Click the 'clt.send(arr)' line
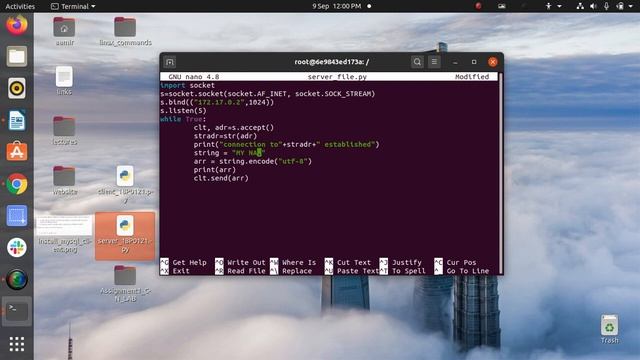This screenshot has height=360, width=640. click(221, 178)
